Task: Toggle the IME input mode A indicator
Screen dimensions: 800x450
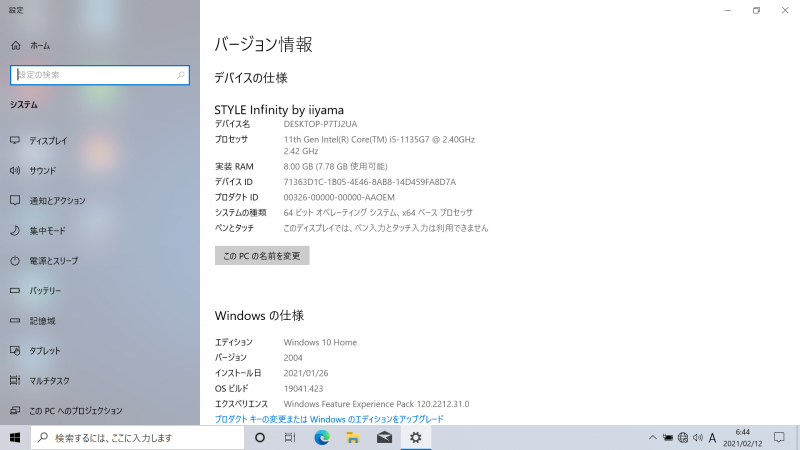Action: tap(712, 438)
